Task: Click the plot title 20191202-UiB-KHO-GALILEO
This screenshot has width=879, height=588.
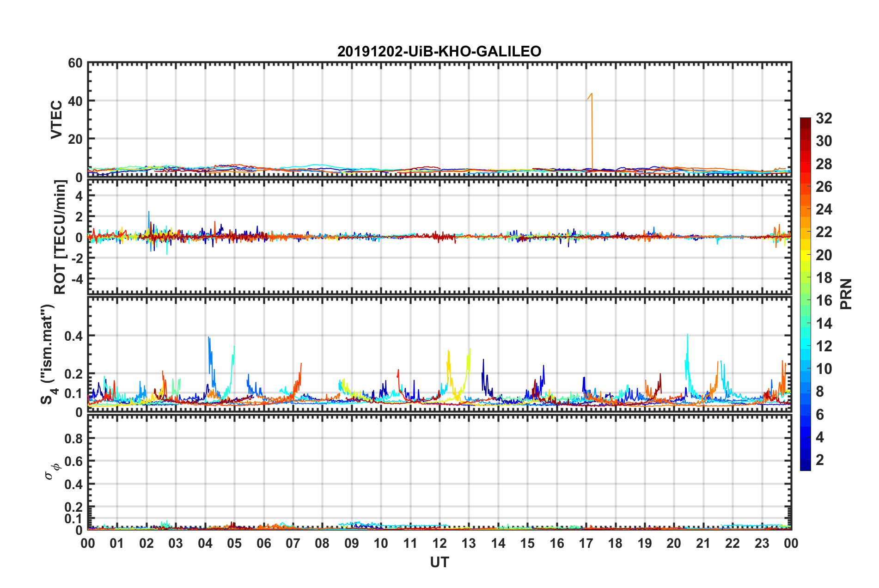Action: click(439, 51)
